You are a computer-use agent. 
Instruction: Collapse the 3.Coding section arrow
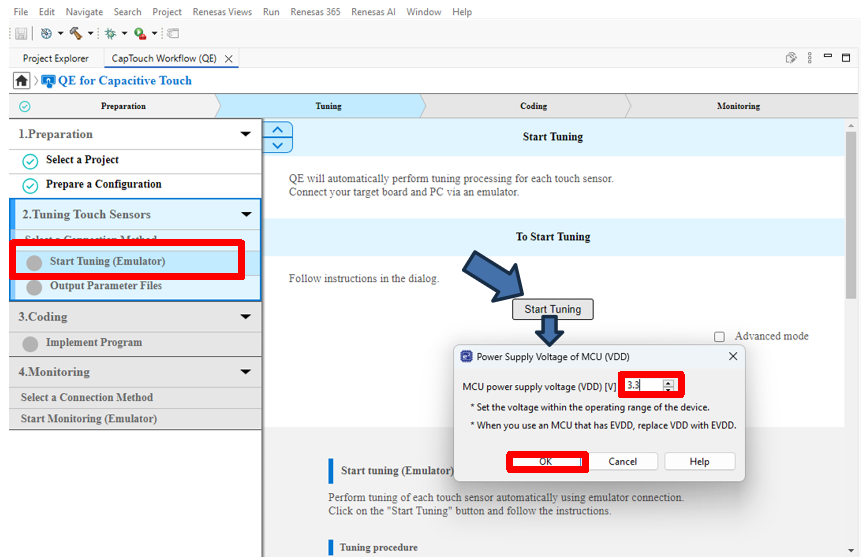(x=245, y=316)
